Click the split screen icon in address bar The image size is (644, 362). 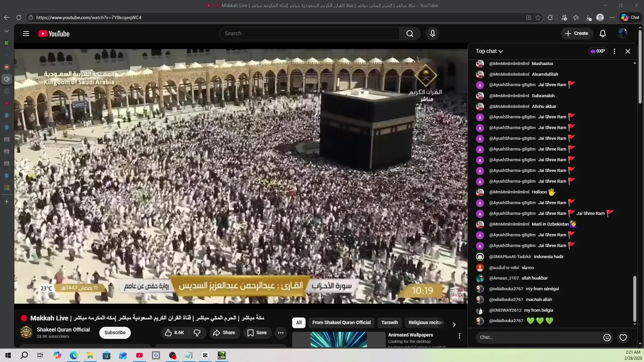pos(528,18)
